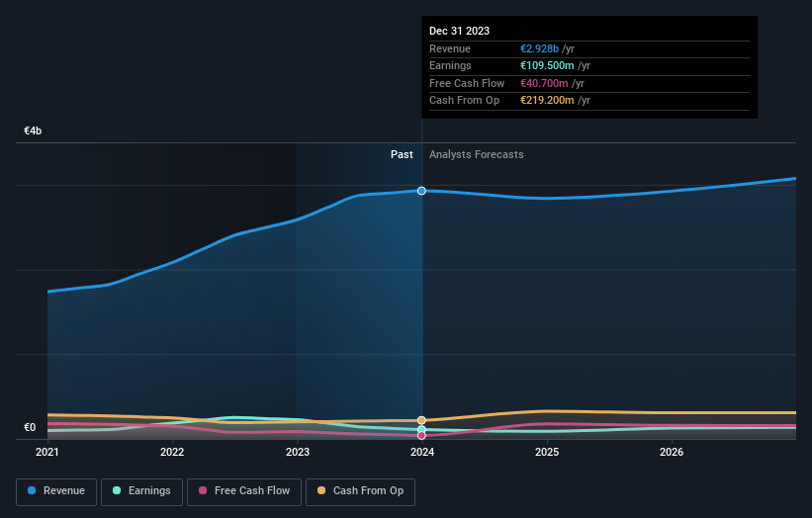Viewport: 812px width, 518px height.
Task: Click the €0 y-axis label
Action: (30, 427)
